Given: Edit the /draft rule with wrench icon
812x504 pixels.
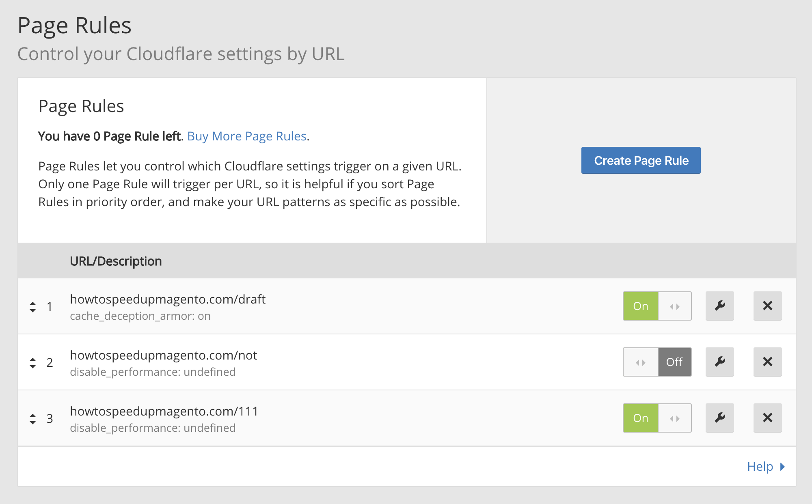Looking at the screenshot, I should 719,306.
